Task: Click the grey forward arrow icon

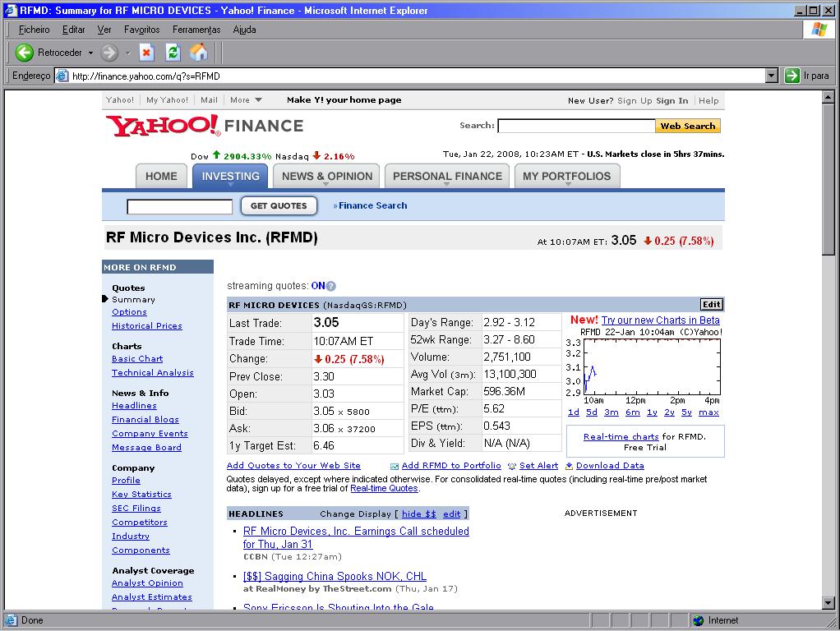Action: coord(109,53)
